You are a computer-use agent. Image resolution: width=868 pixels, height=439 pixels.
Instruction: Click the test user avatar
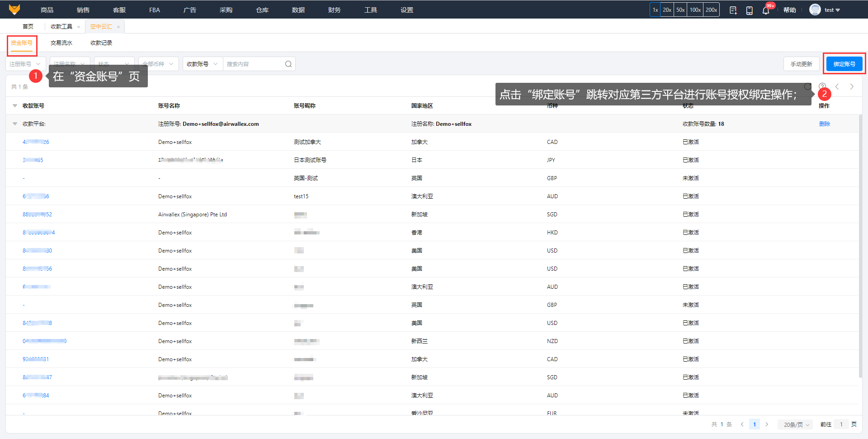[815, 10]
